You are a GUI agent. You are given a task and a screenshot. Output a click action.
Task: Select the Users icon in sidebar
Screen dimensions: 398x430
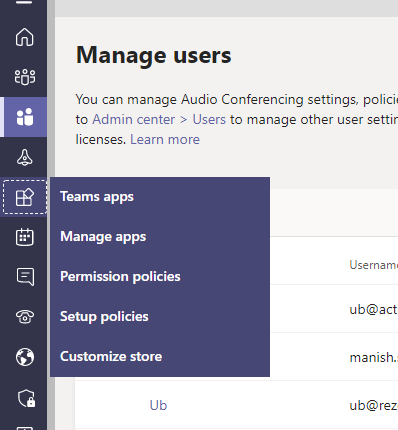coord(25,117)
